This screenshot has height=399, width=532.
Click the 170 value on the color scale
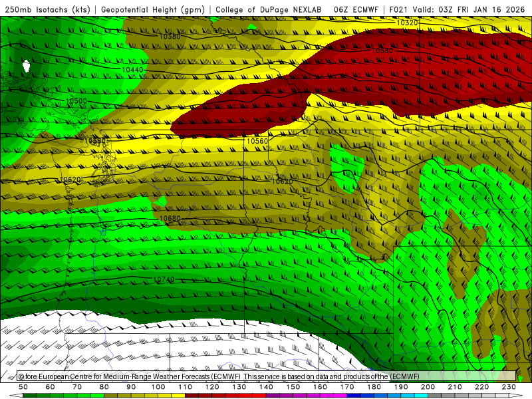pyautogui.click(x=347, y=387)
